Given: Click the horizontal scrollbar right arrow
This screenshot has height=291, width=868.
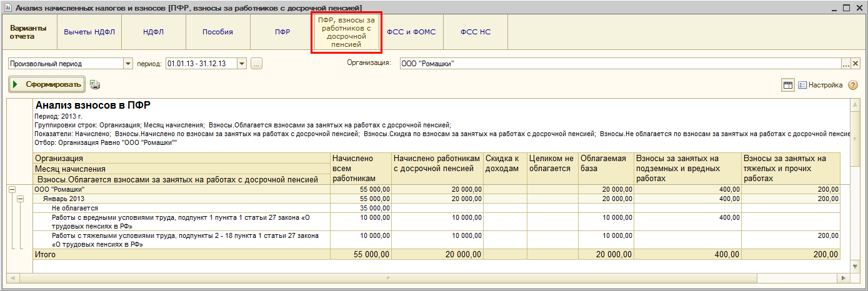Looking at the screenshot, I should pos(845,277).
